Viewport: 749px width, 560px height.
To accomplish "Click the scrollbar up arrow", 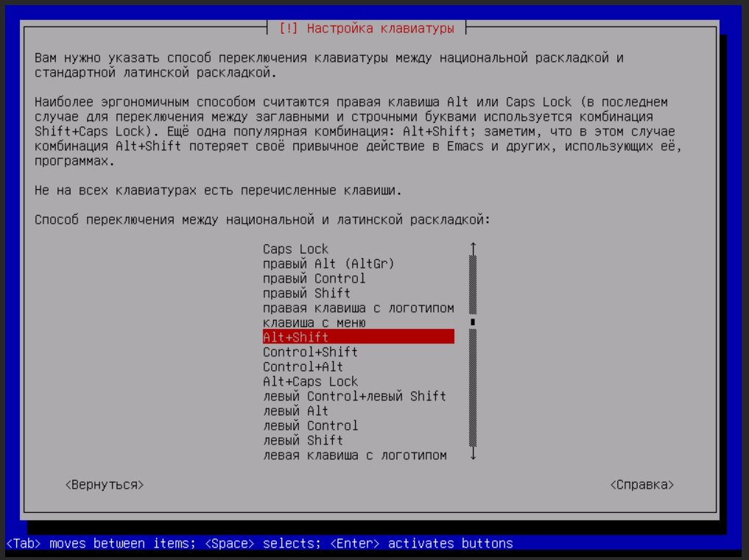I will point(473,249).
